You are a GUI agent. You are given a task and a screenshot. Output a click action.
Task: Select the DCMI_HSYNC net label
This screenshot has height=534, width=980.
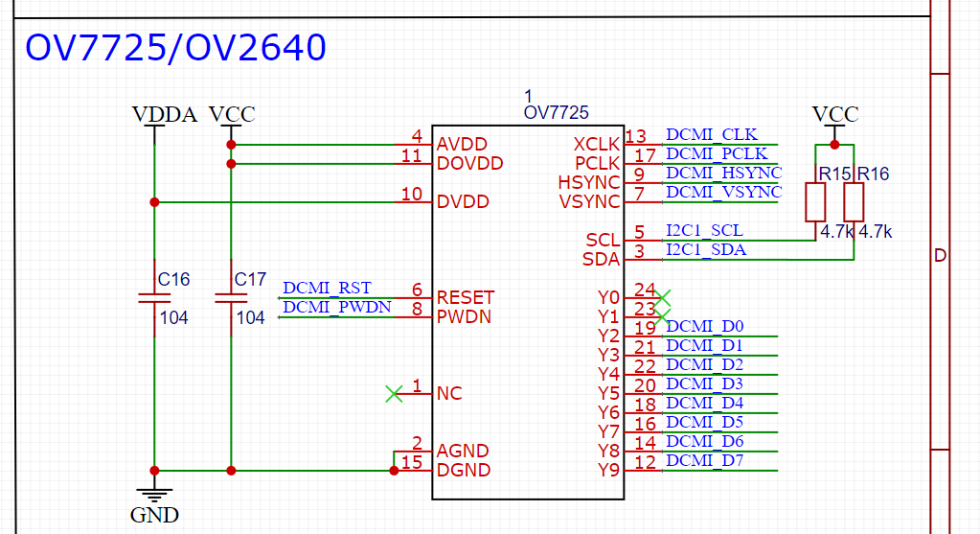[724, 173]
